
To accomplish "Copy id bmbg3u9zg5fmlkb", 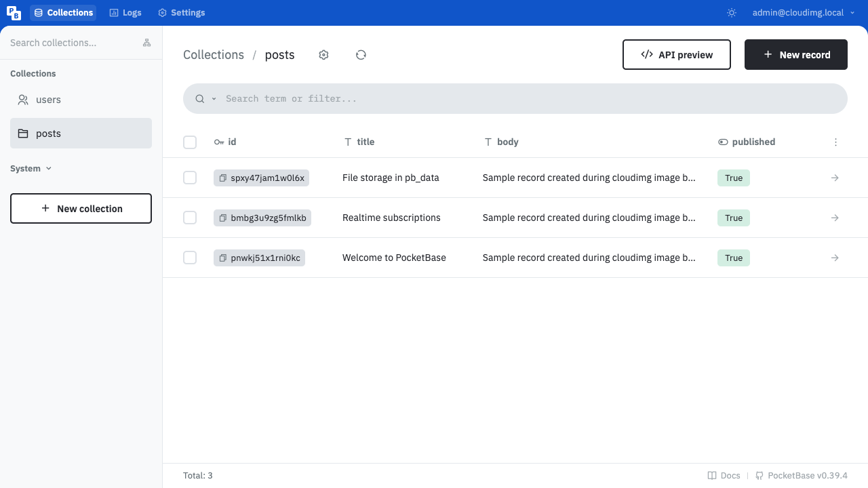I will pyautogui.click(x=222, y=218).
